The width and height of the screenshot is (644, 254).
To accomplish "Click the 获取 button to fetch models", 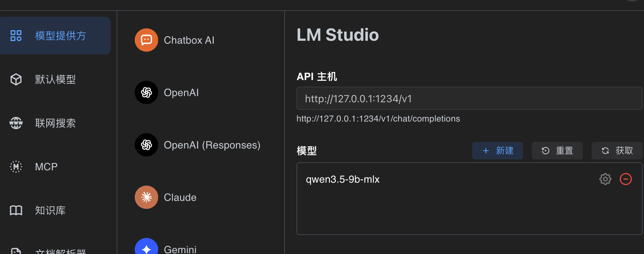I will pyautogui.click(x=617, y=151).
